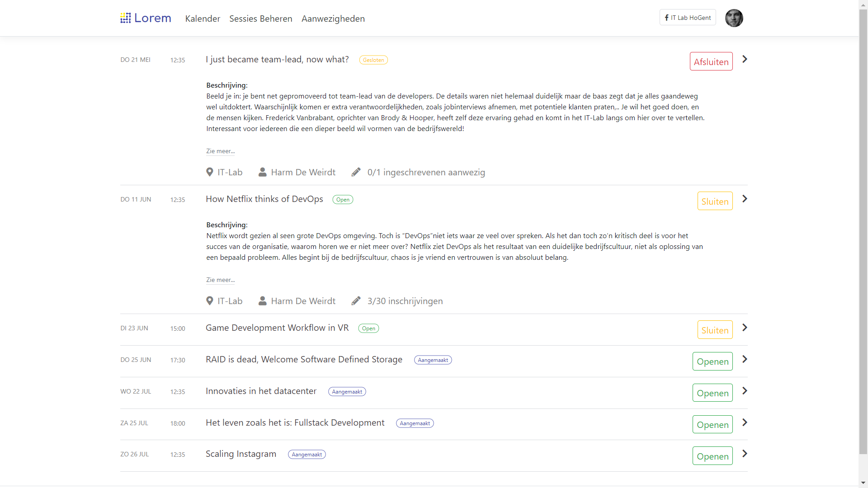Go to Sessies Beheren page

(260, 19)
